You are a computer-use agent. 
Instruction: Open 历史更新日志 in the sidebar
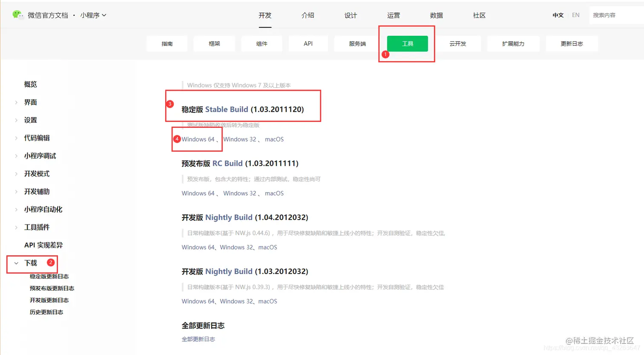pos(46,312)
